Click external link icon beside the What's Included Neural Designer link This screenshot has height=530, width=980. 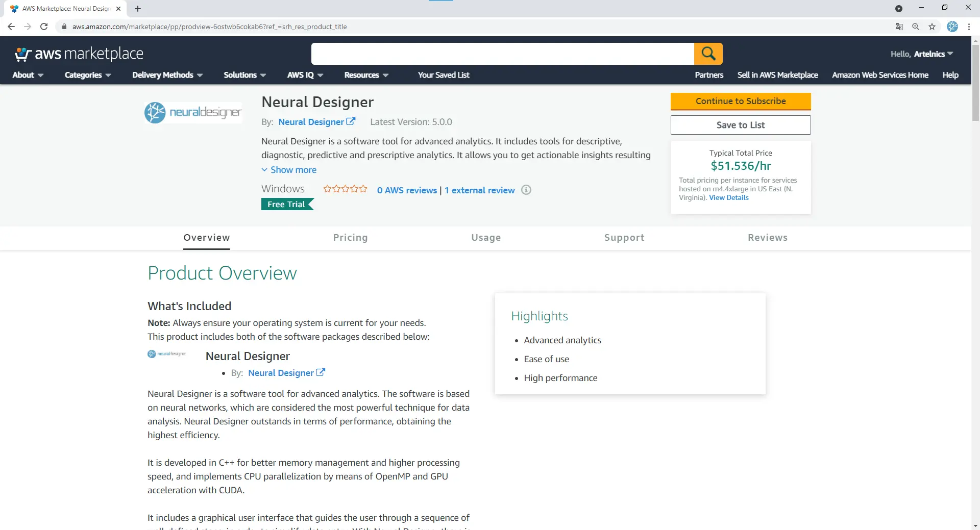321,372
